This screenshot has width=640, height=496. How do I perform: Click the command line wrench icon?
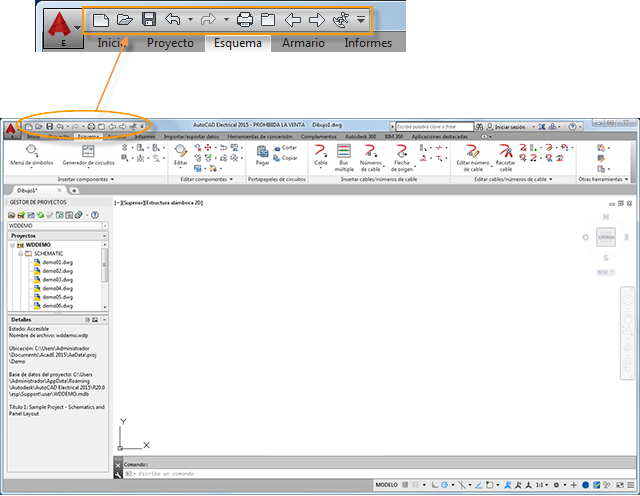coord(118,474)
